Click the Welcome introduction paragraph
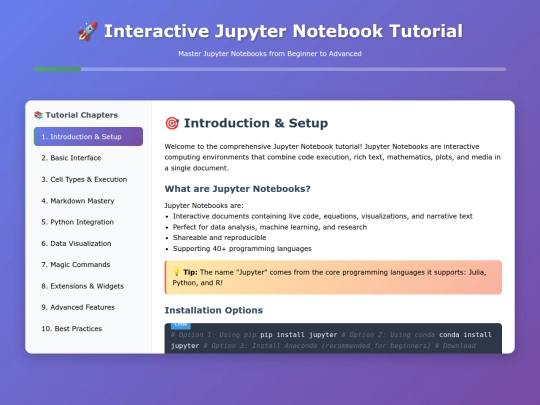This screenshot has height=405, width=540. pos(333,157)
